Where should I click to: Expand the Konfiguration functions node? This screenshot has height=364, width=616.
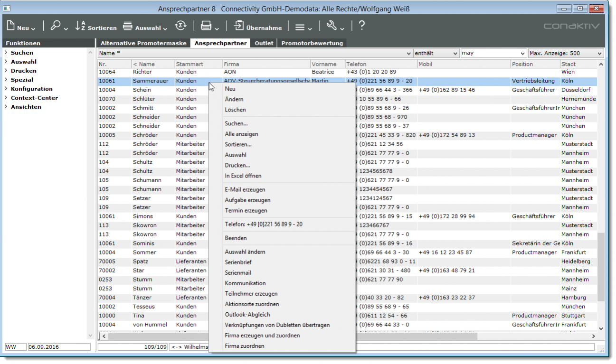point(6,89)
